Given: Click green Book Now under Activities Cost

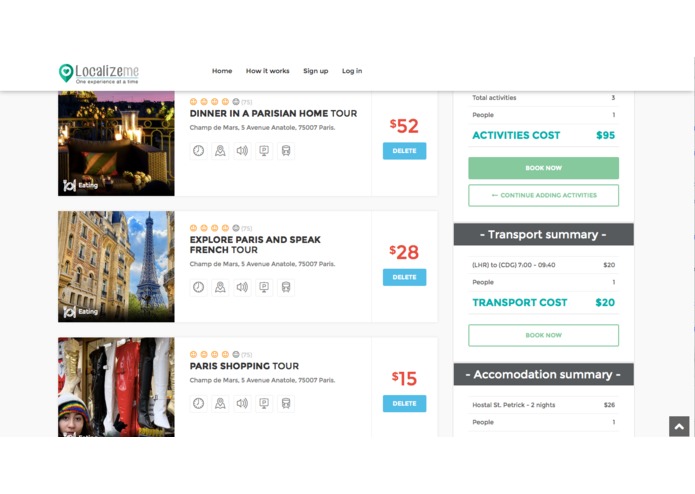Looking at the screenshot, I should click(x=543, y=168).
